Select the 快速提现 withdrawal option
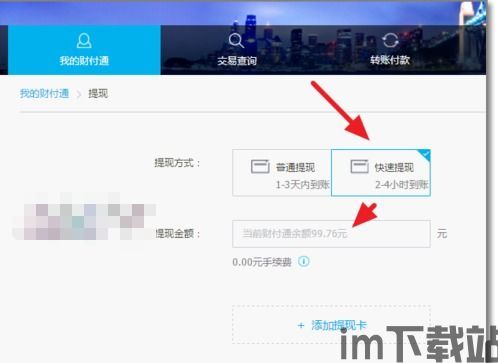The height and width of the screenshot is (363, 498). click(x=381, y=173)
